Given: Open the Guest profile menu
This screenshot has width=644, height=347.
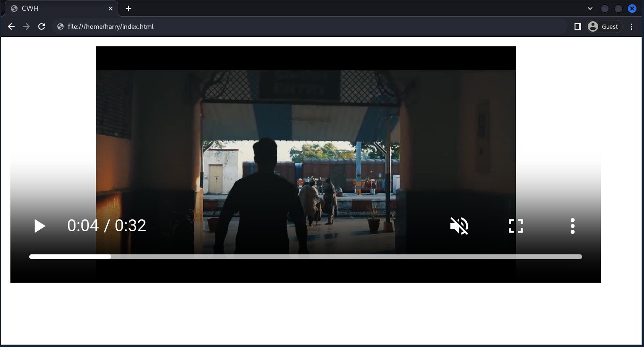Looking at the screenshot, I should click(x=604, y=26).
